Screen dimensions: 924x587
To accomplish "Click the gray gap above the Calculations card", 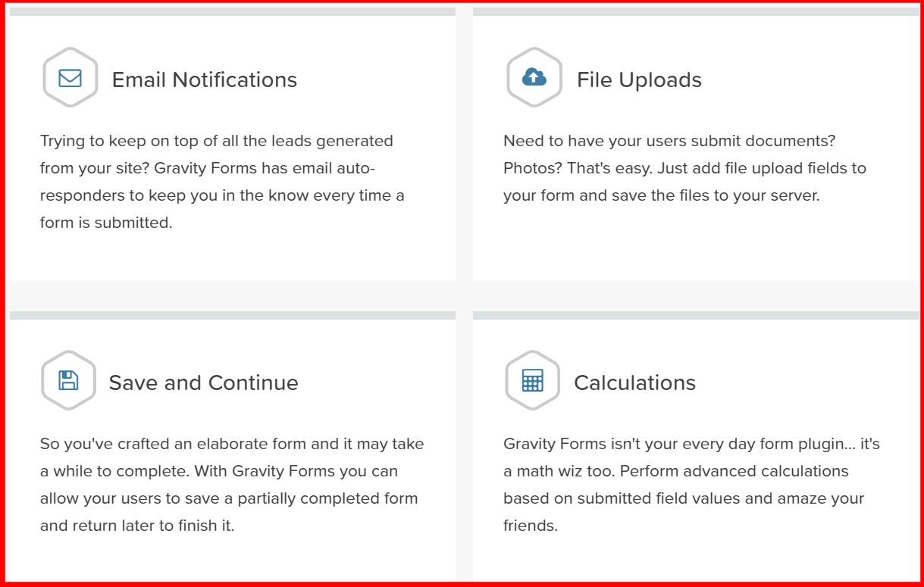I will point(695,295).
